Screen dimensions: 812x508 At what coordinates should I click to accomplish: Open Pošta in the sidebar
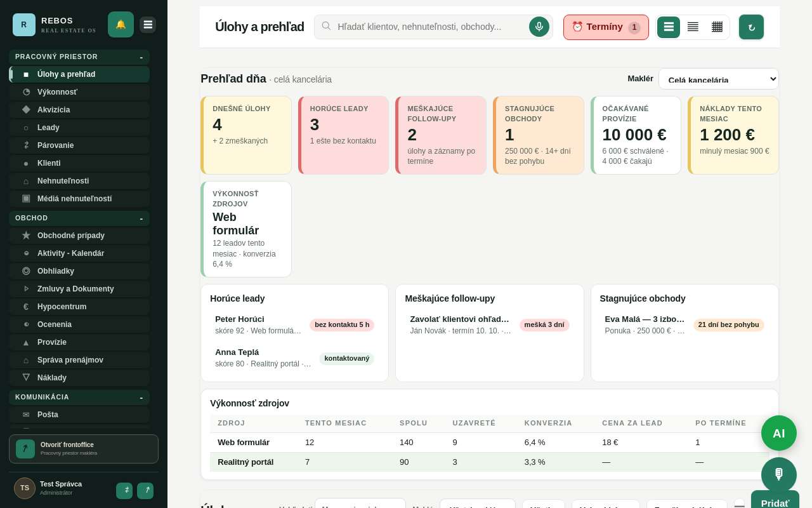(79, 415)
